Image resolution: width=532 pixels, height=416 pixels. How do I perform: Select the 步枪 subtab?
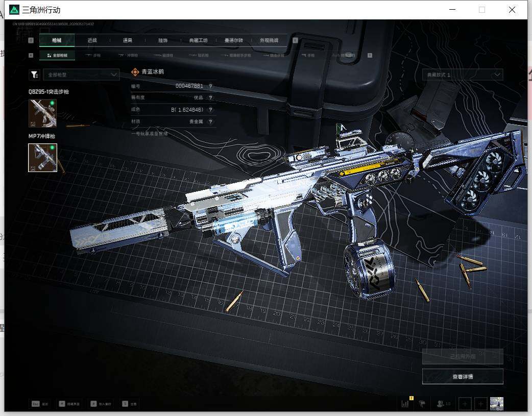[92, 55]
